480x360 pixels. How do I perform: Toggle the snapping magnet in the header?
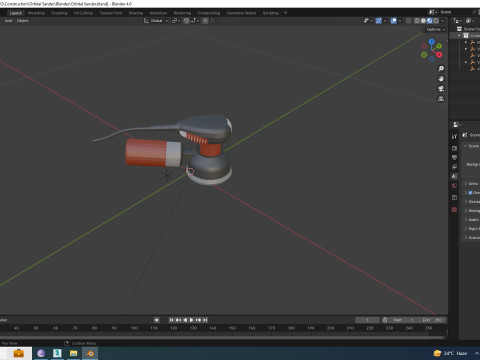point(186,21)
